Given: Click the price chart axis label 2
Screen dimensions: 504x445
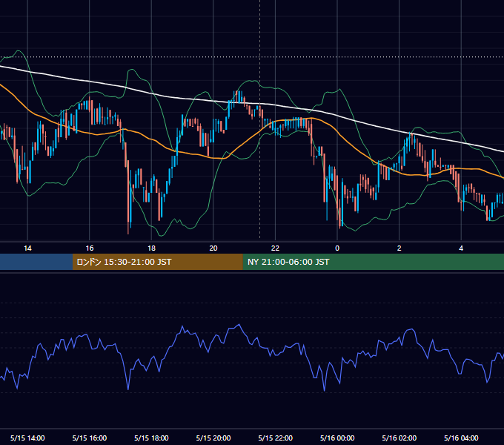Looking at the screenshot, I should click(399, 248).
